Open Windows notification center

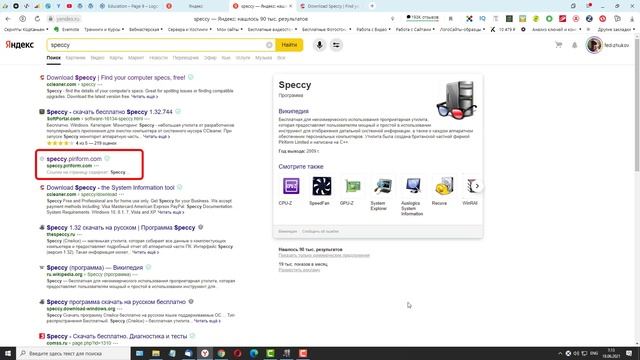click(x=629, y=353)
